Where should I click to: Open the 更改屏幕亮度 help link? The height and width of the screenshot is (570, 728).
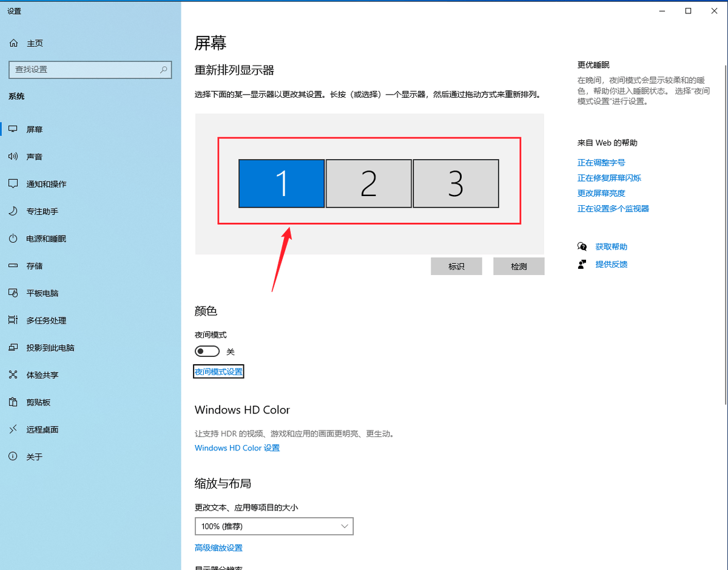(x=601, y=193)
